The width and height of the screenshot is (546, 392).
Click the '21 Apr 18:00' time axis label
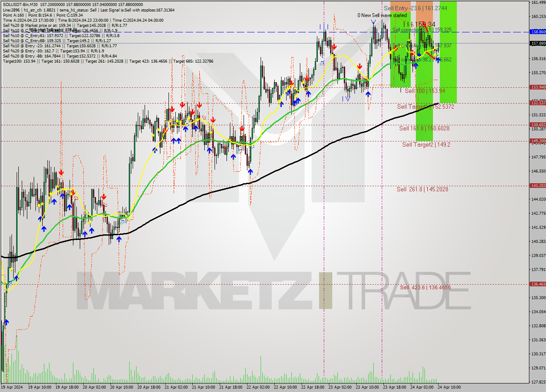coord(231,387)
